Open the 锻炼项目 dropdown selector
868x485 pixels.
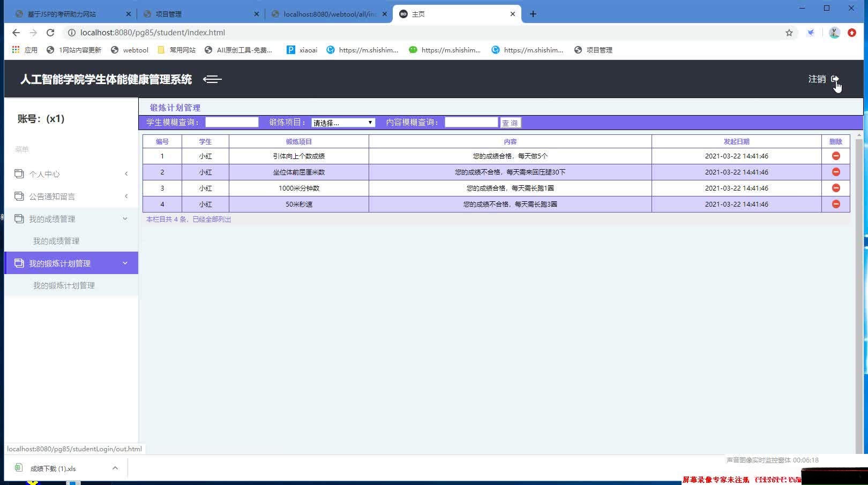[x=343, y=123]
